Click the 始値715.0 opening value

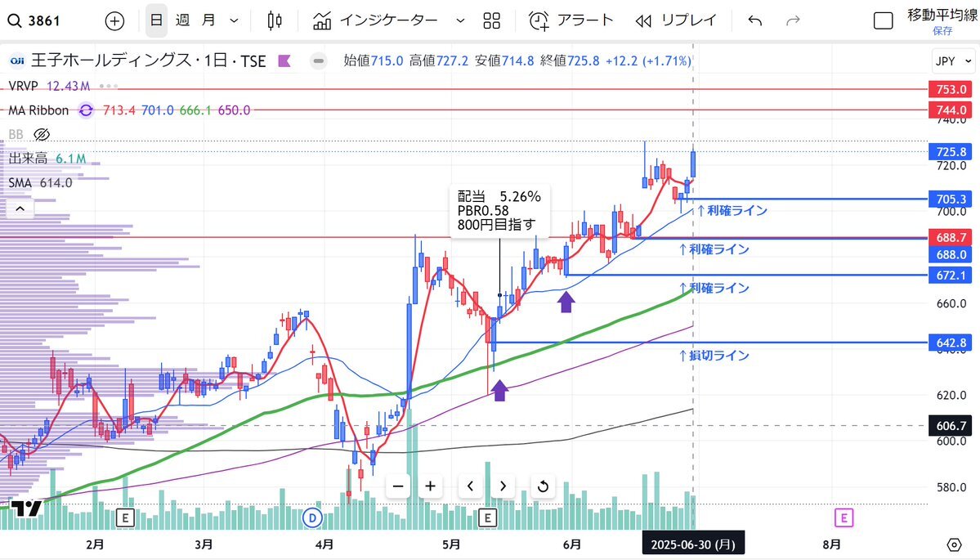(x=374, y=60)
